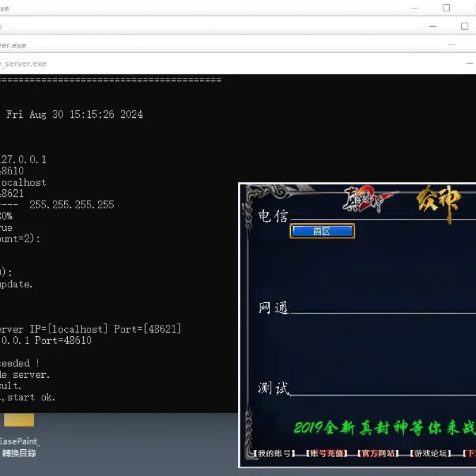The height and width of the screenshot is (476, 476).
Task: Maximize the second console window
Action: (x=465, y=26)
